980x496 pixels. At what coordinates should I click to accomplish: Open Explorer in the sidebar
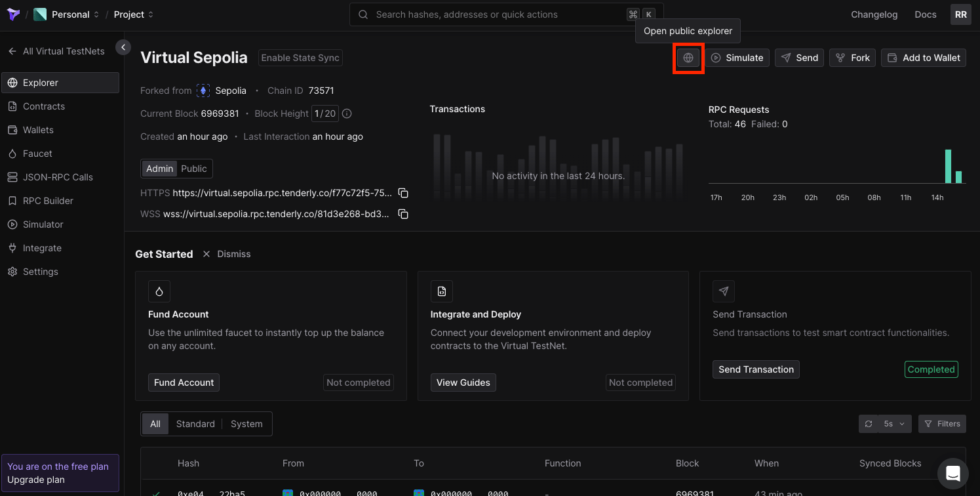60,83
